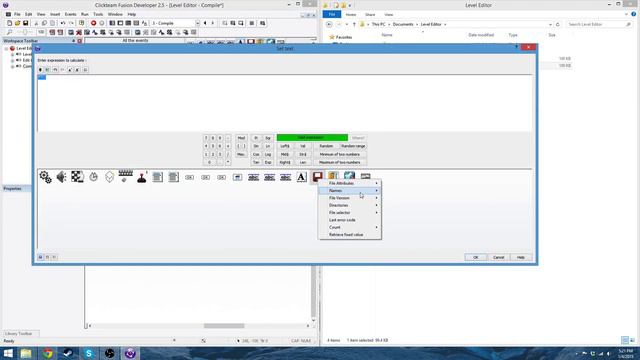
Task: Click the Redo arrow in Fusion toolbar
Action: 71,23
